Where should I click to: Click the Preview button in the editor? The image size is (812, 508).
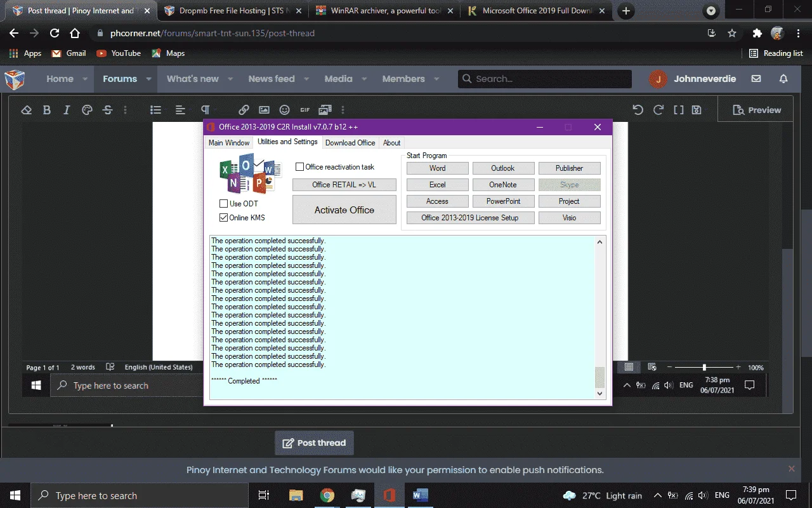click(756, 110)
